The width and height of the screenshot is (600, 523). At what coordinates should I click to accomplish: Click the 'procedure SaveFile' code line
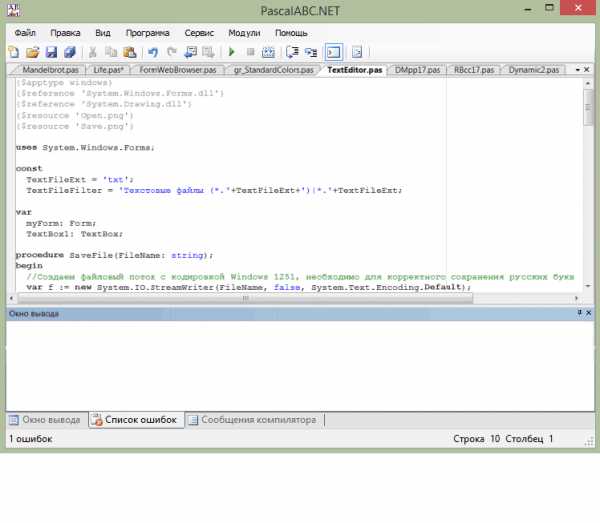click(114, 255)
